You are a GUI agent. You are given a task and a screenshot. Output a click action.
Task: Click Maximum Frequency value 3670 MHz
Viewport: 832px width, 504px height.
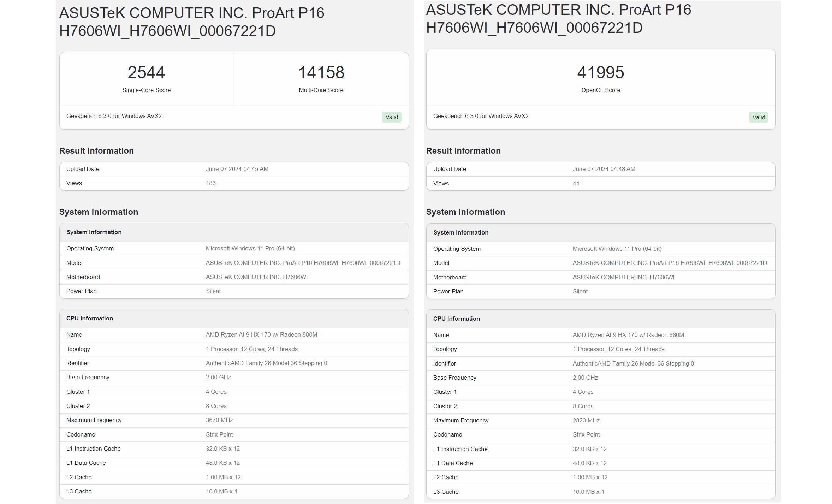[219, 420]
